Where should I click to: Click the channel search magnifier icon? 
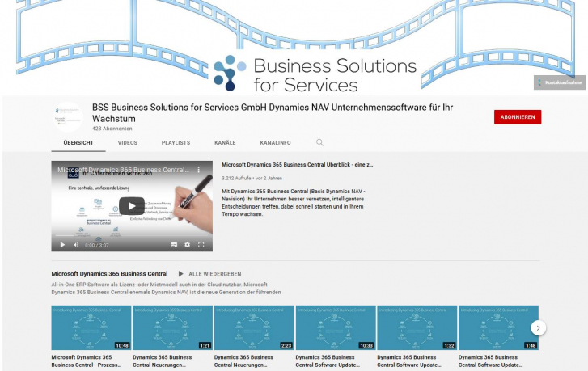(x=319, y=142)
